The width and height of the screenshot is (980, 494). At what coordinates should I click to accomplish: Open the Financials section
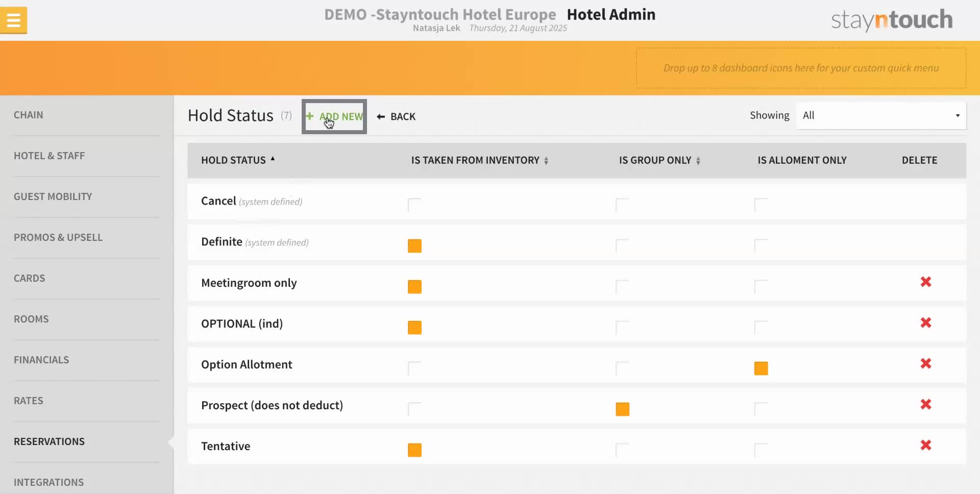click(41, 360)
